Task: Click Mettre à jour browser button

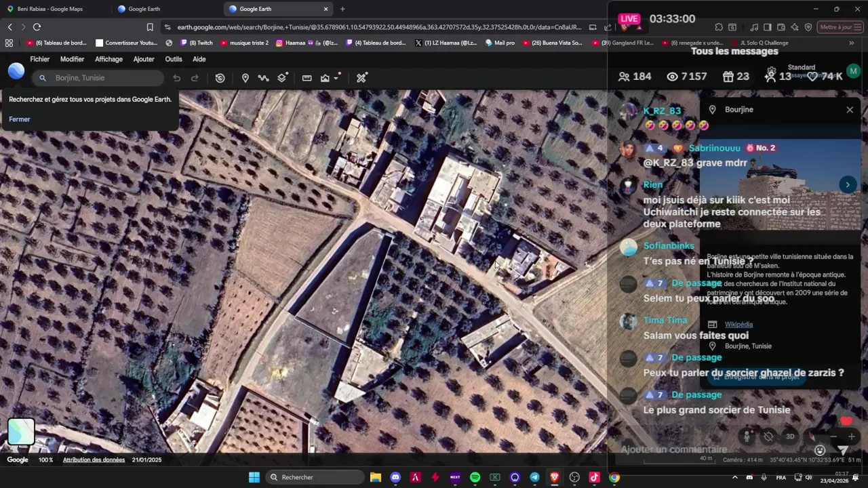Action: click(x=839, y=27)
